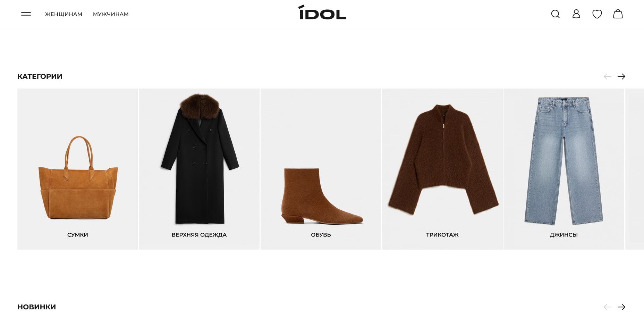
Task: Go to the IDOL logo homepage
Action: click(x=322, y=12)
